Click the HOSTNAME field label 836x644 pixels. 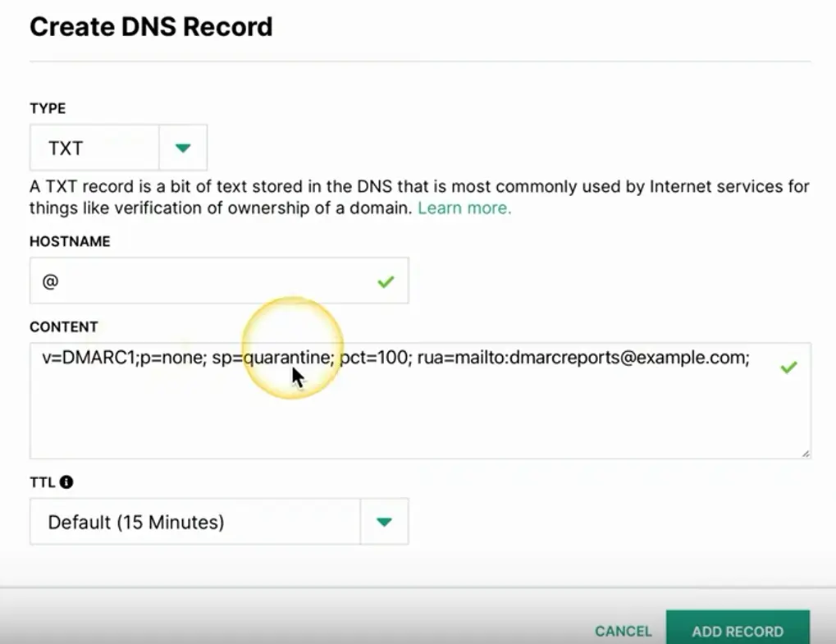pos(70,242)
